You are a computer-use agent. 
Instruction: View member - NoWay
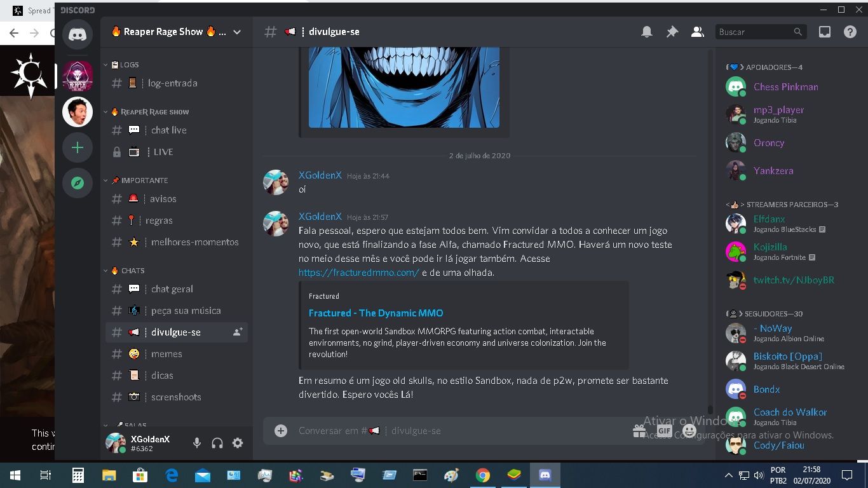(788, 333)
